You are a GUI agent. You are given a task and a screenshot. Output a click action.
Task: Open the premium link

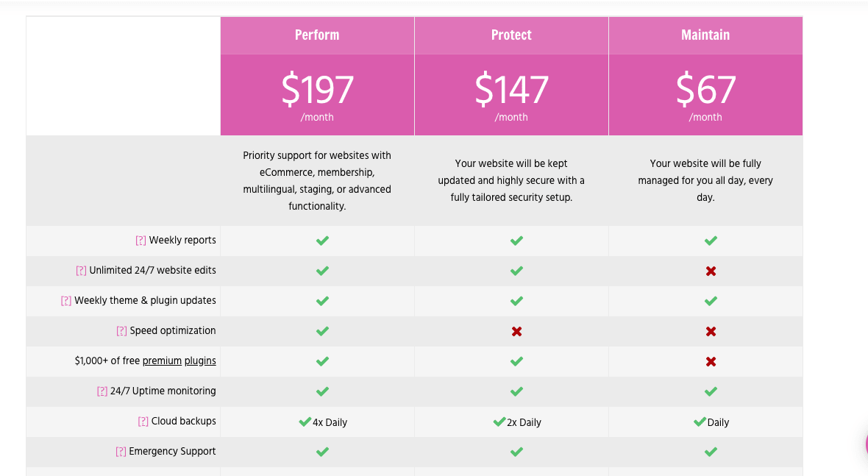(162, 361)
